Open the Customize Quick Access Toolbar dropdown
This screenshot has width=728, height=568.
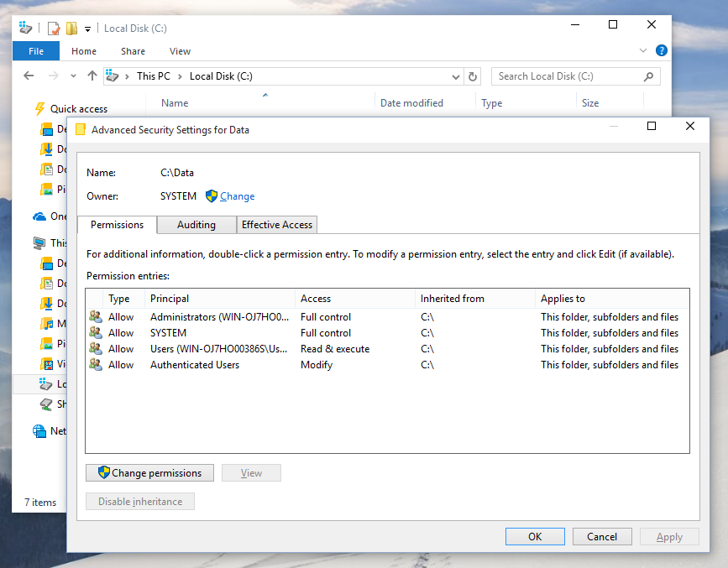[x=87, y=28]
